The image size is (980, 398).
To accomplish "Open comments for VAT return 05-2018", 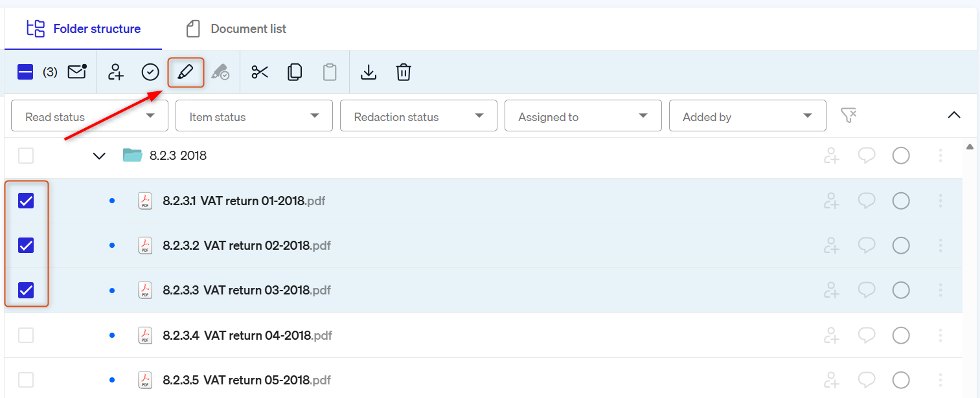I will tap(867, 380).
